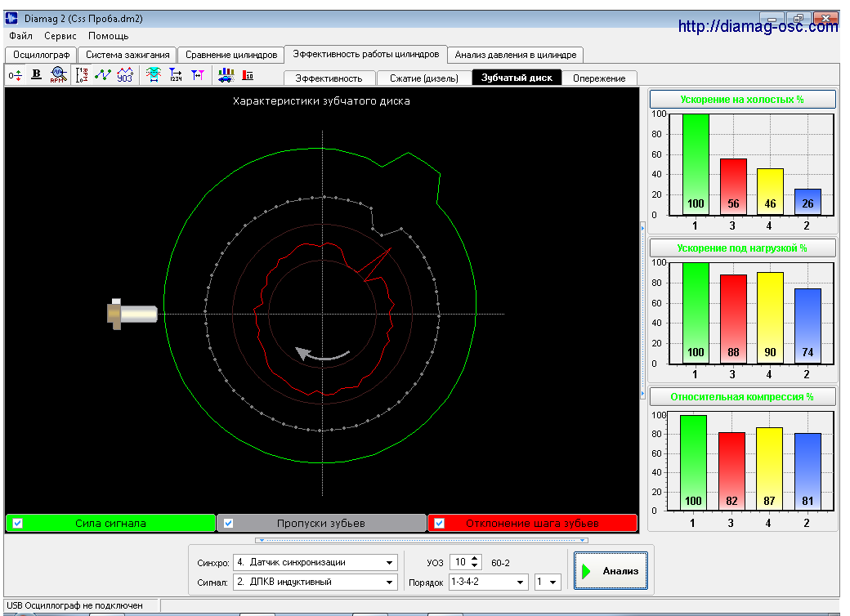Click the 1234 cylinder order marker icon
The height and width of the screenshot is (616, 850).
(x=176, y=74)
